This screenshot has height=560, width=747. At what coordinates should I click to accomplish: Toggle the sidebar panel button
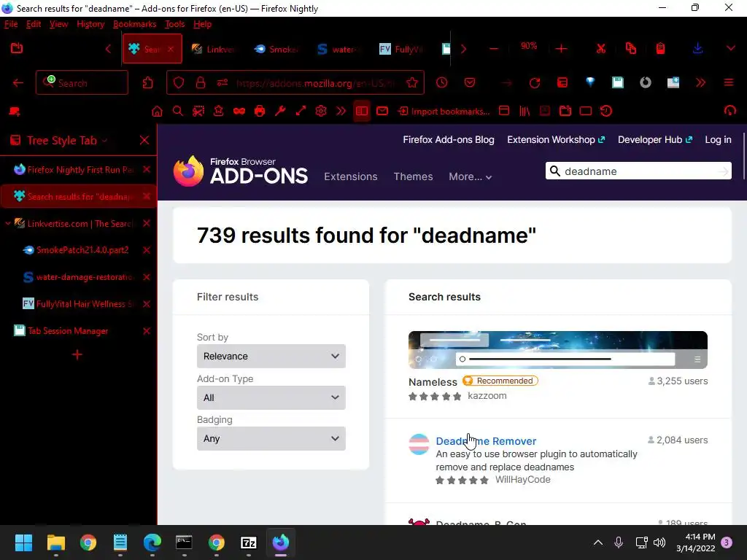362,112
